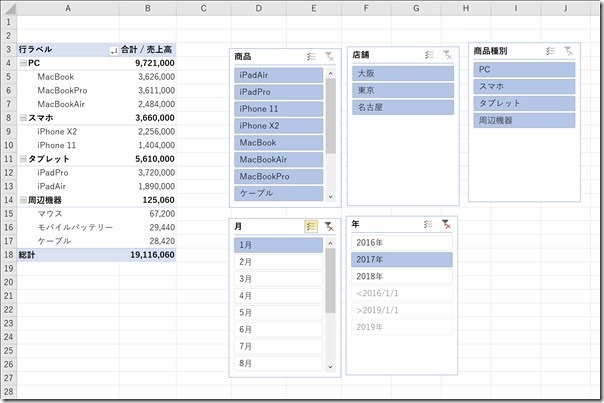Select the 総計 total cell 19,116,060
The height and width of the screenshot is (403, 604).
point(148,255)
